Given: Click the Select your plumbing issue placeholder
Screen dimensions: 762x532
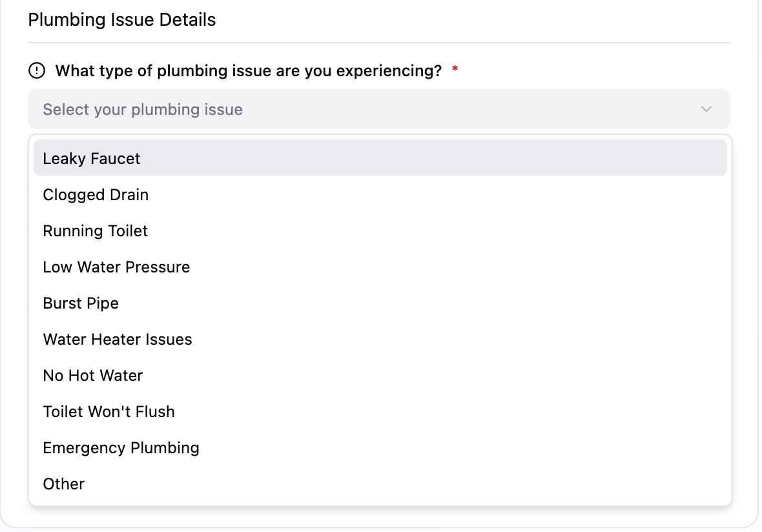Looking at the screenshot, I should pos(142,109).
